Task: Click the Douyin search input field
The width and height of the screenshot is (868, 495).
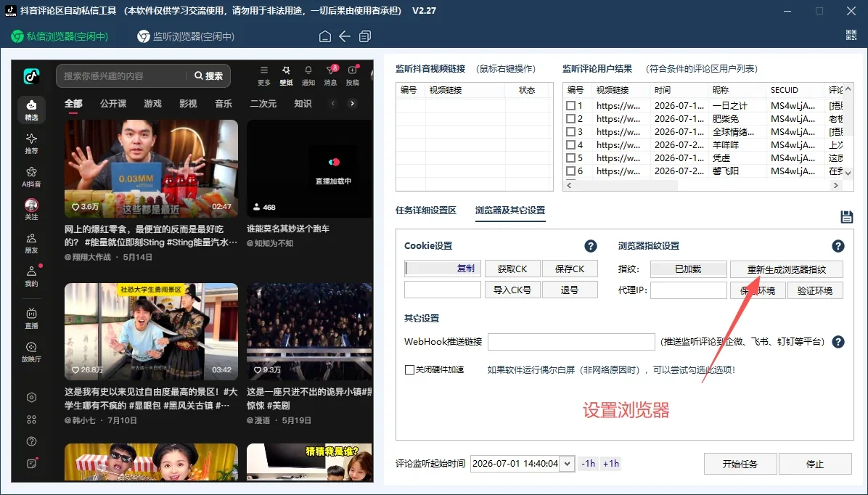Action: (x=122, y=76)
